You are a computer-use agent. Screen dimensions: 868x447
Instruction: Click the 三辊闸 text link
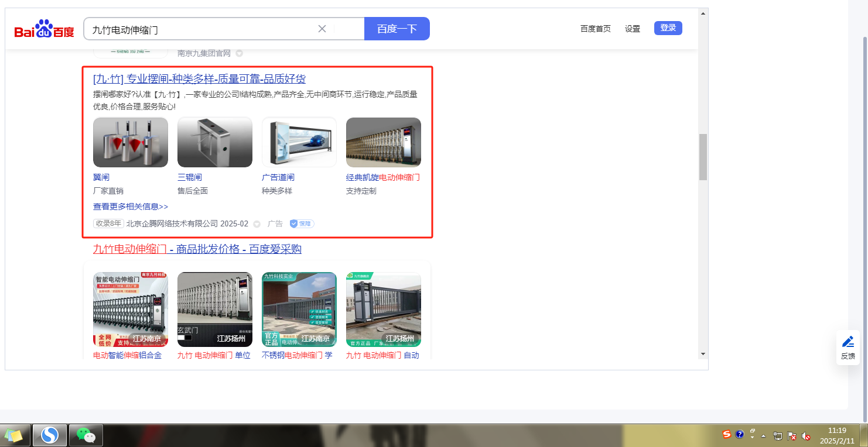190,177
